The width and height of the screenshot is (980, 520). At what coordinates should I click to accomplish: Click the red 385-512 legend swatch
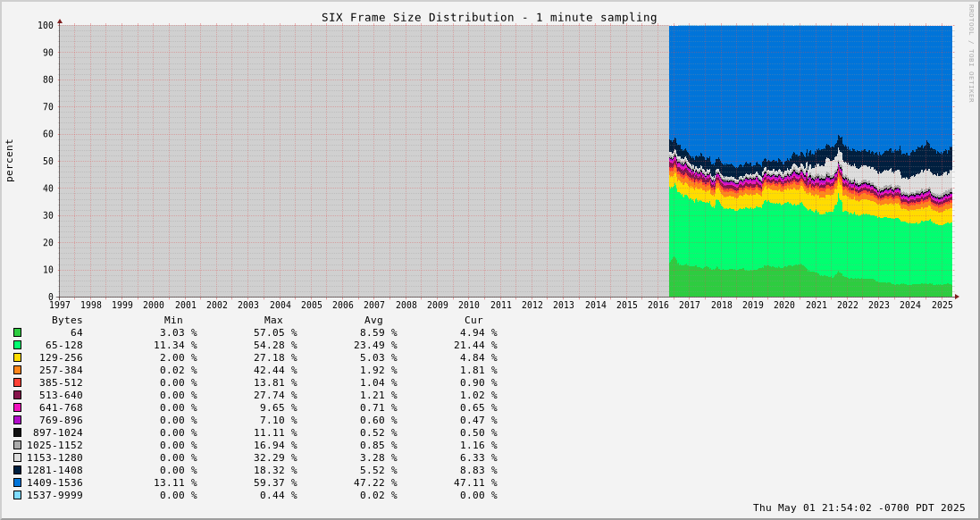pyautogui.click(x=18, y=382)
